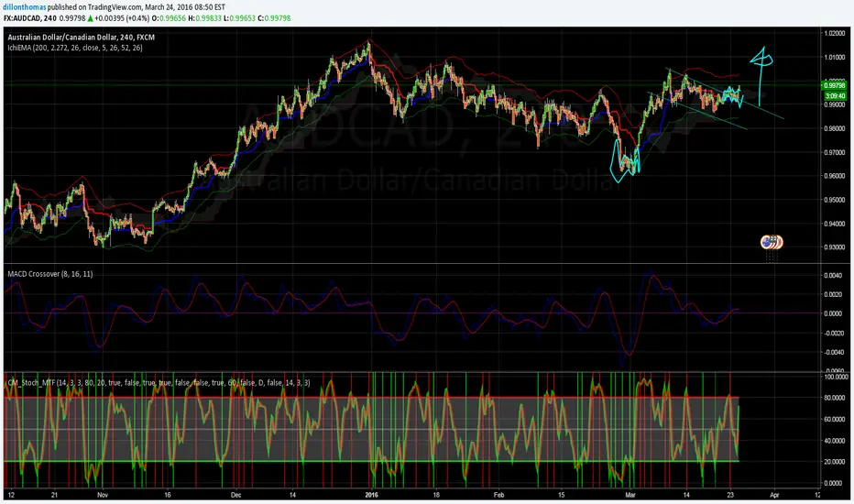
Task: Click 0.97000 on the price axis
Action: point(835,152)
